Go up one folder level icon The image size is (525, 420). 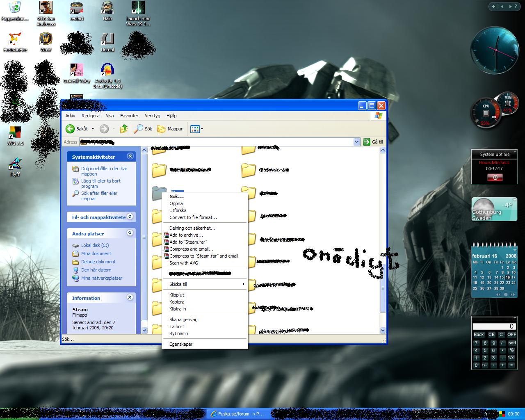pyautogui.click(x=123, y=129)
